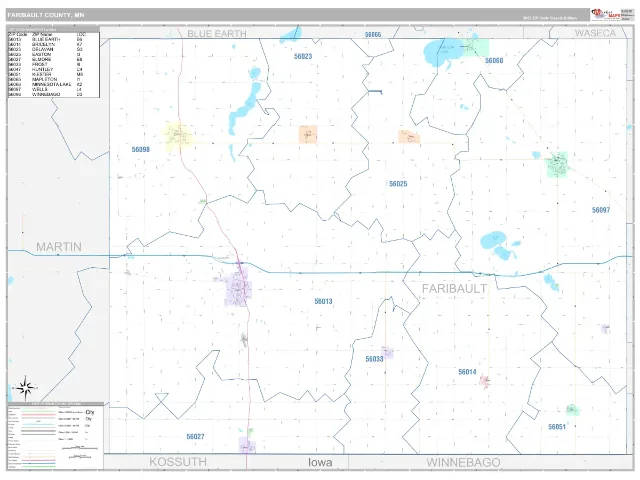The image size is (640, 480).
Task: Click the large lake below 56097
Action: point(493,240)
